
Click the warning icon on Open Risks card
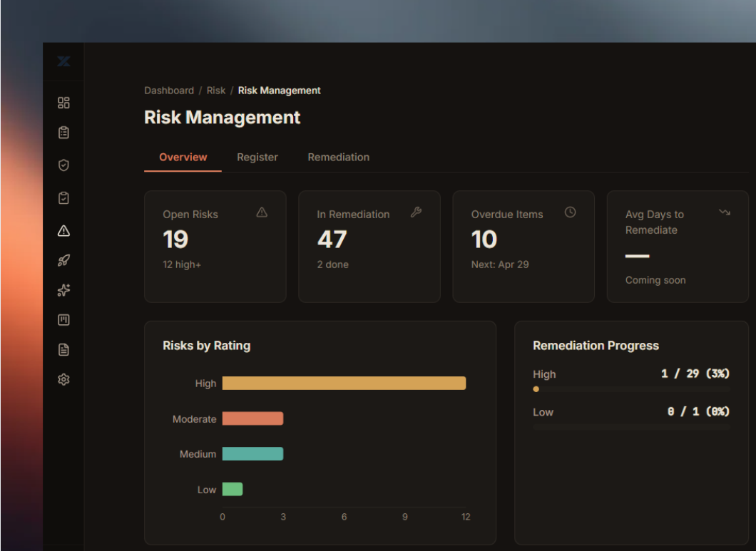coord(262,212)
